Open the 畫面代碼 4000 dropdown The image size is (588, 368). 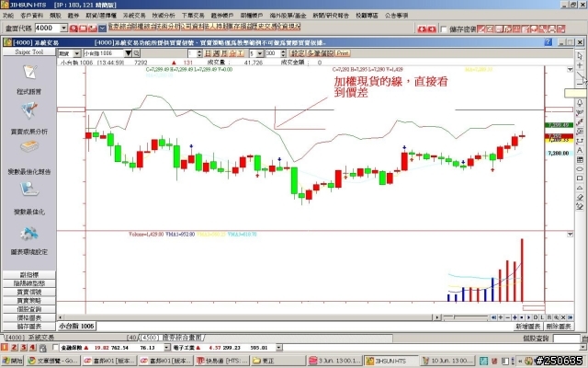(x=63, y=29)
